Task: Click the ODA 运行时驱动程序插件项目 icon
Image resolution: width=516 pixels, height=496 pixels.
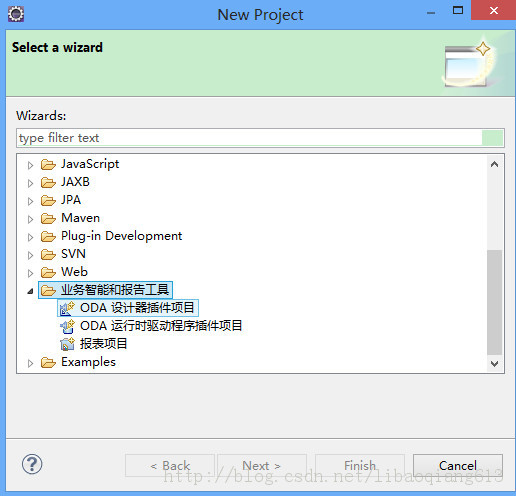Action: pos(67,326)
